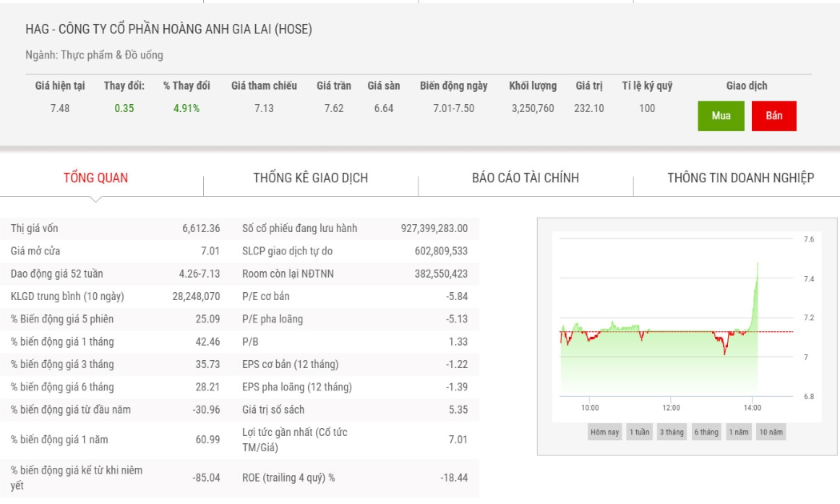
Task: Click the green Mua buy button
Action: click(x=721, y=116)
